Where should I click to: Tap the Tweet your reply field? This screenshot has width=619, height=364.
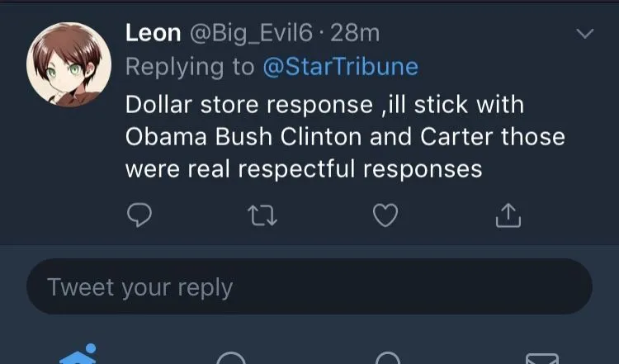pos(309,286)
